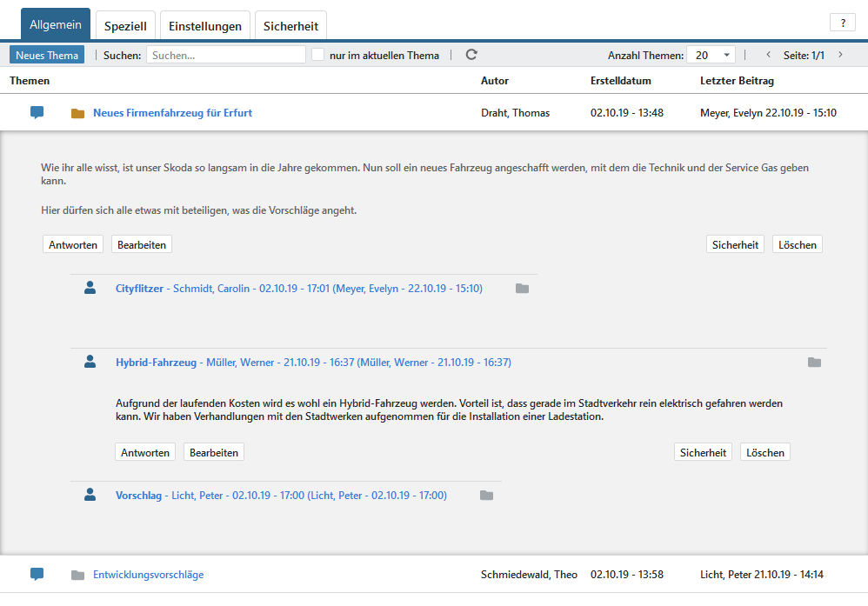Open the Einstellungen tab
868x606 pixels.
(205, 26)
